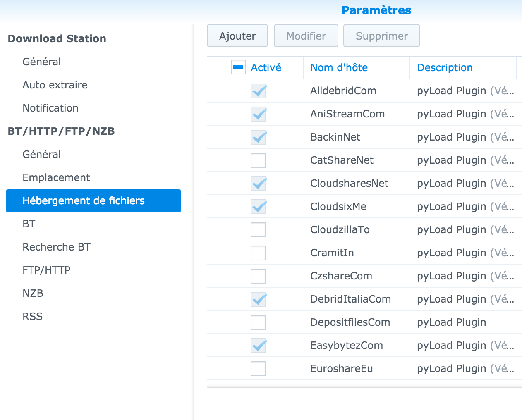This screenshot has height=420, width=522.
Task: Uncheck the DebridItaliaCom checkbox
Action: coord(258,299)
